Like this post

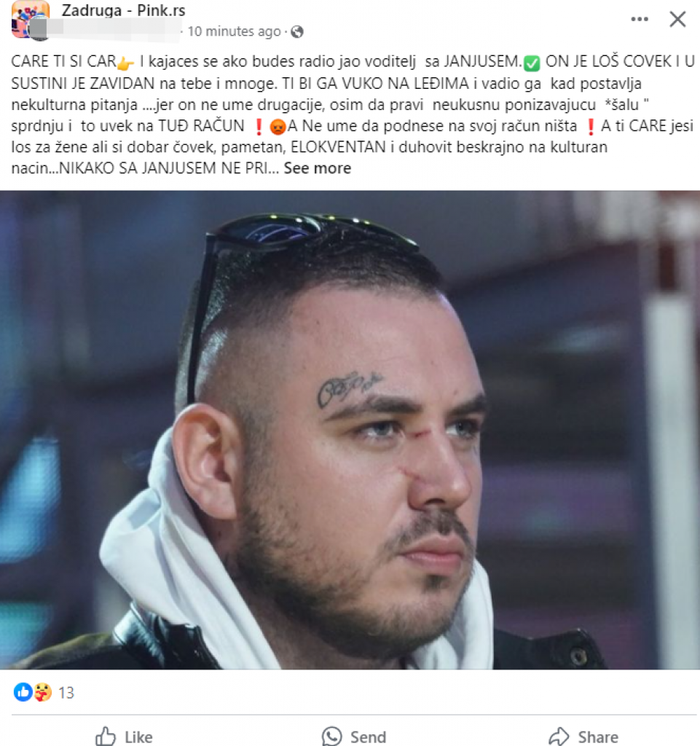(x=125, y=737)
